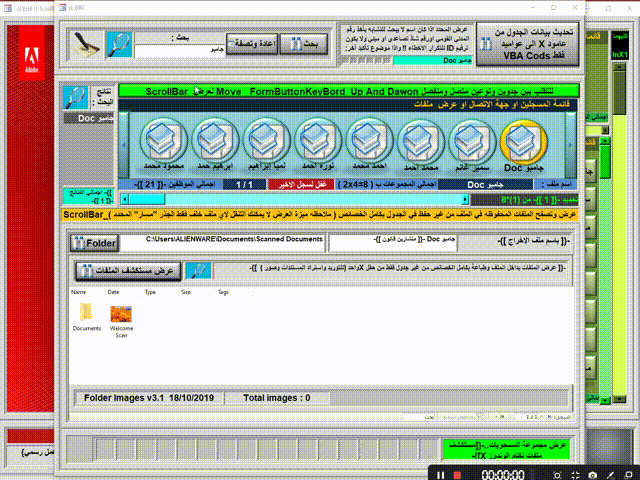640x480 pixels.
Task: Open the Documents folder thumbnail
Action: pyautogui.click(x=86, y=314)
